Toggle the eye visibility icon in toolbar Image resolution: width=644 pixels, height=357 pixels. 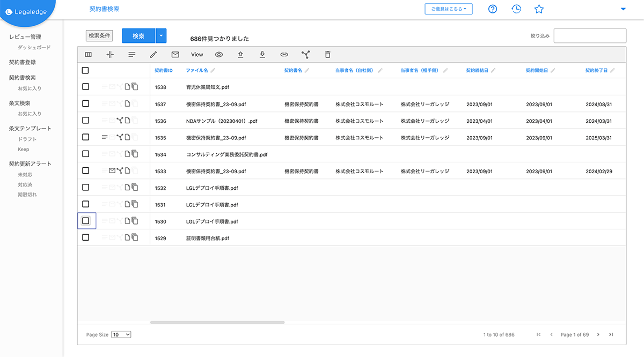(x=219, y=55)
